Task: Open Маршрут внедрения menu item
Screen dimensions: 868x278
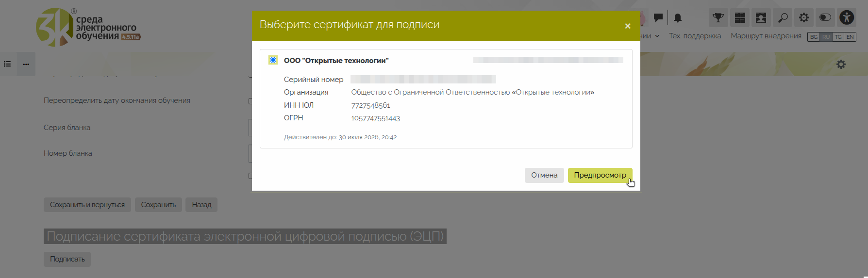Action: click(x=766, y=36)
